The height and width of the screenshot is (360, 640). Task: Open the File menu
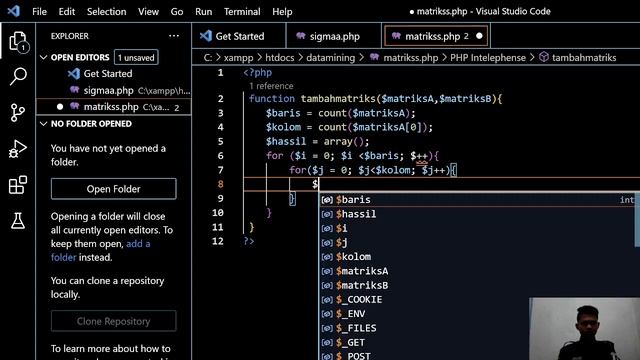coord(39,11)
